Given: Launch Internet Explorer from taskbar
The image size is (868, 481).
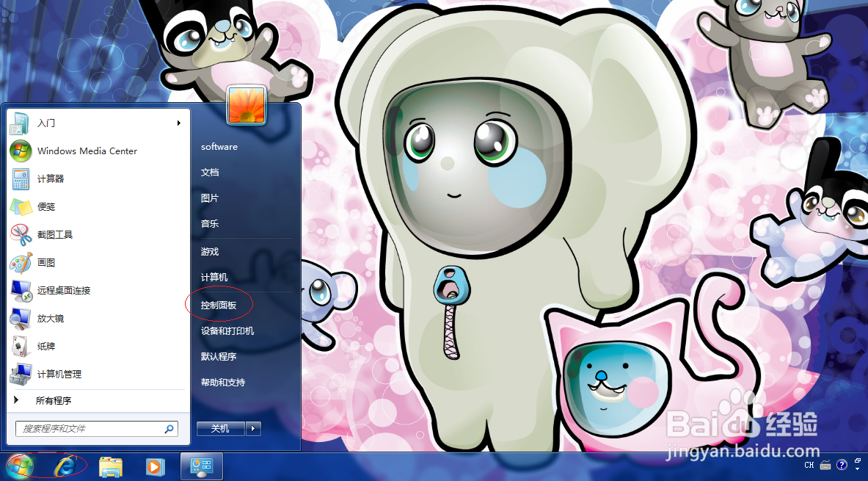Looking at the screenshot, I should pos(65,467).
